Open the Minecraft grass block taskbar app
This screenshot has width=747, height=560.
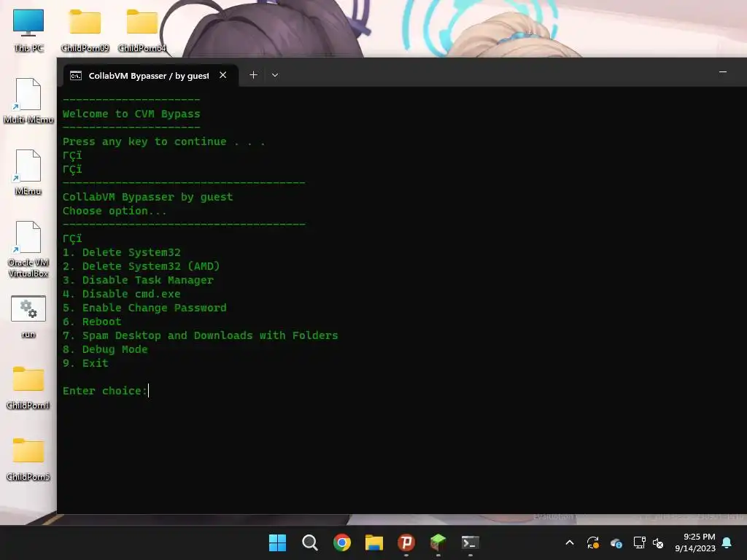pyautogui.click(x=438, y=542)
